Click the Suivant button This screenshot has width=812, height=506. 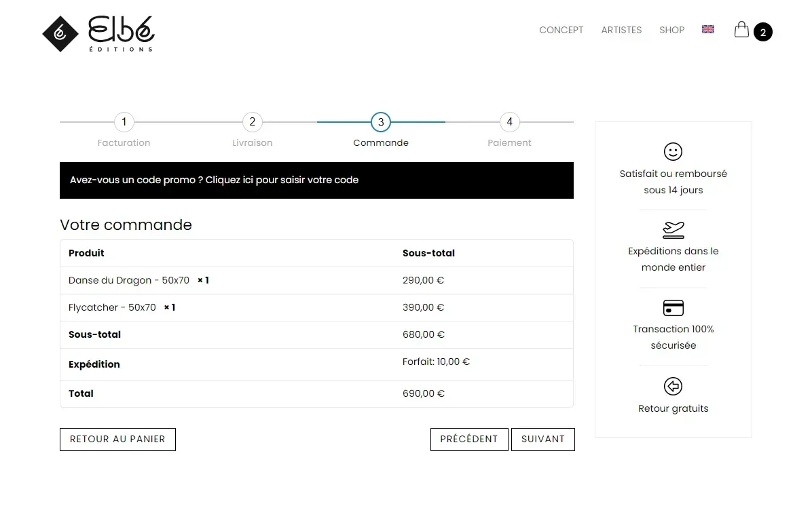click(x=542, y=440)
